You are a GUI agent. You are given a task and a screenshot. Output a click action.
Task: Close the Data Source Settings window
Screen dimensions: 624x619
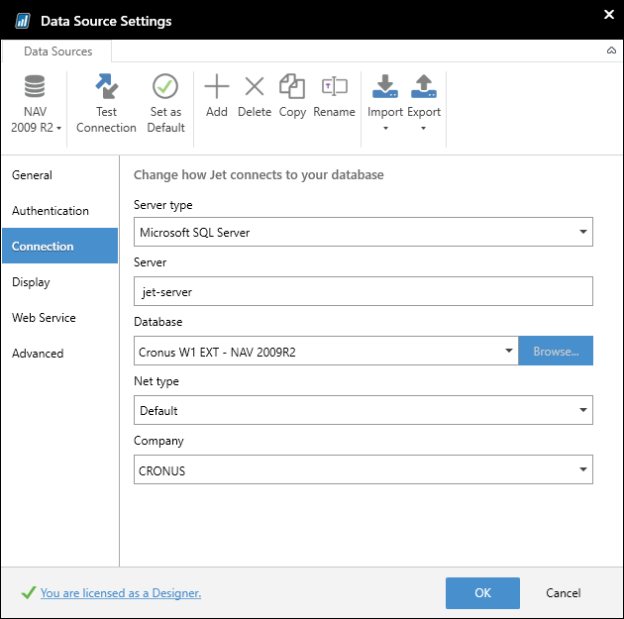tap(608, 15)
